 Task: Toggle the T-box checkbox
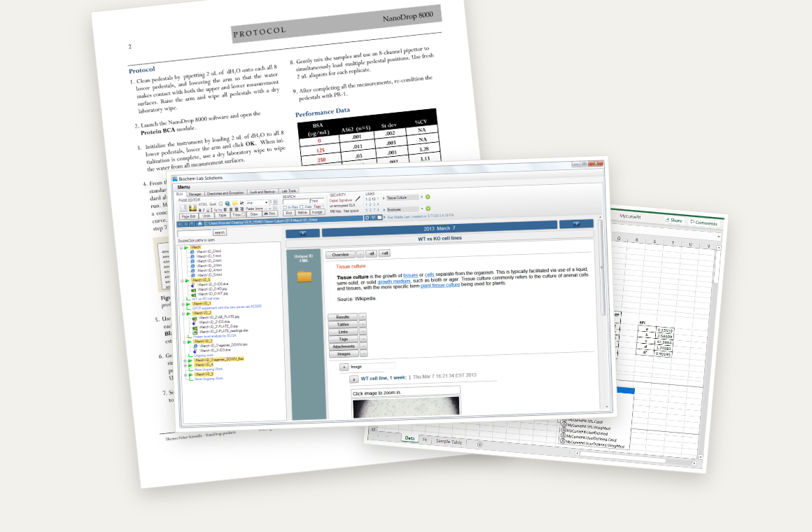(x=244, y=214)
